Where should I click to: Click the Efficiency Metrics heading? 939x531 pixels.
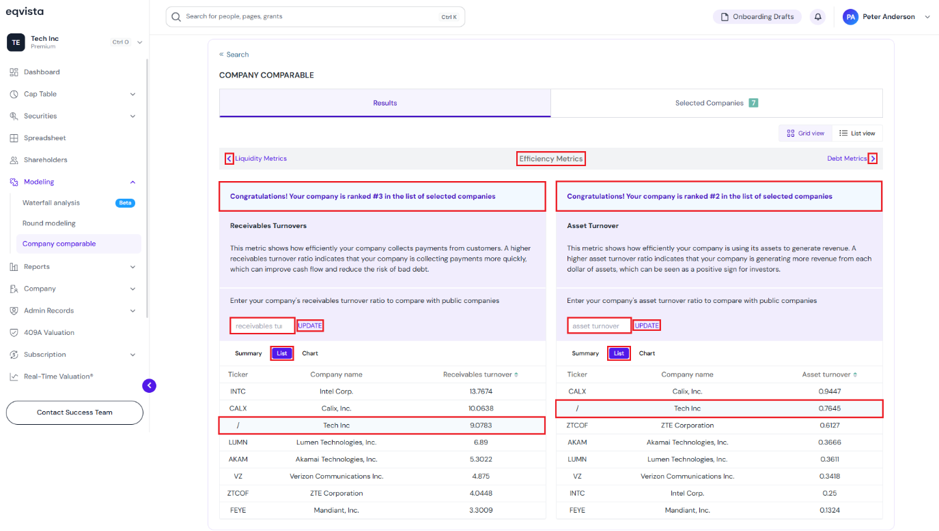[x=551, y=159]
